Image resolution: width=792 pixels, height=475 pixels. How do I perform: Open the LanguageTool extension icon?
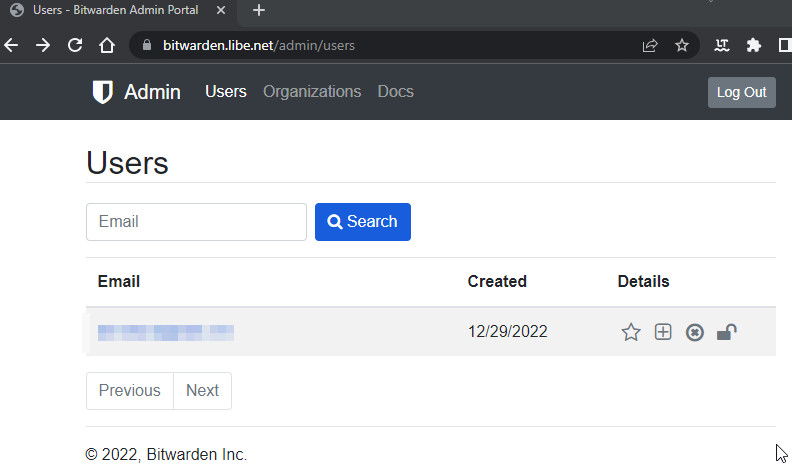tap(722, 45)
